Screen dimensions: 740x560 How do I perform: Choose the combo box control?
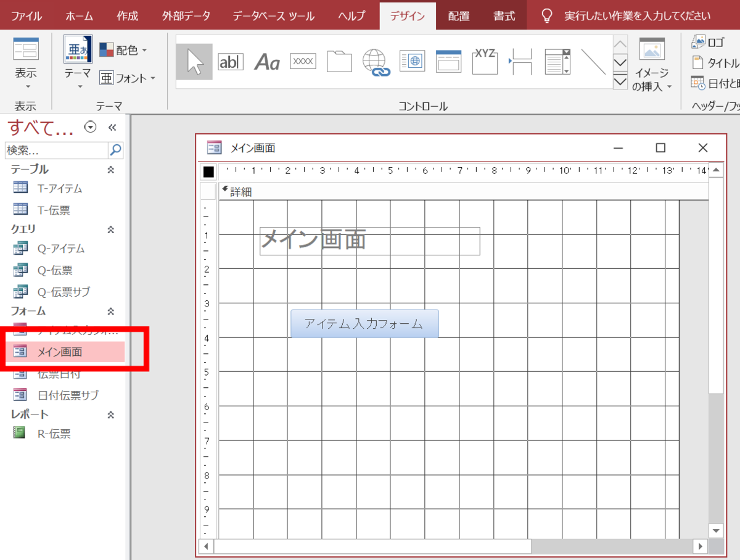(557, 62)
